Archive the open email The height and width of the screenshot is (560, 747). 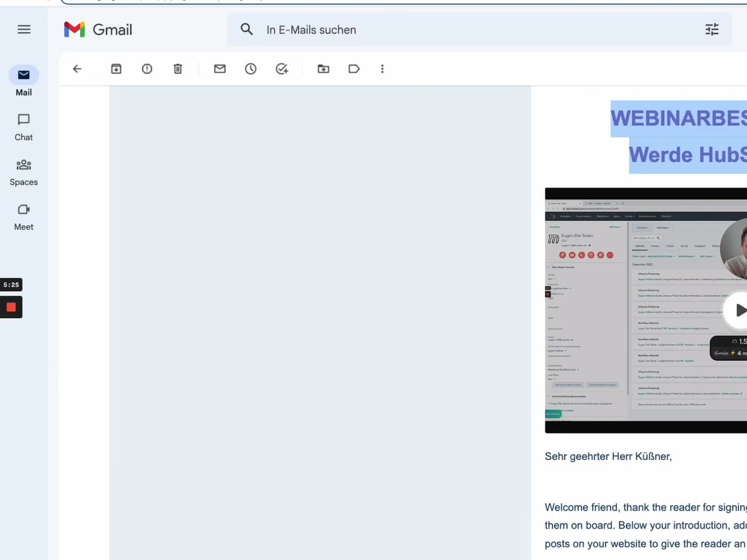tap(116, 69)
